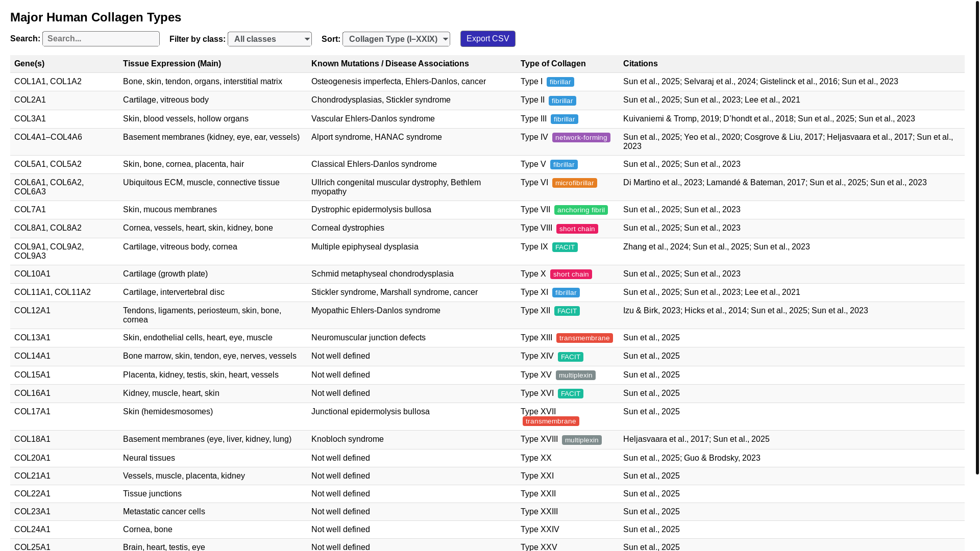This screenshot has height=551, width=980.
Task: Click the FACIT badge beside Type XII
Action: (x=567, y=311)
